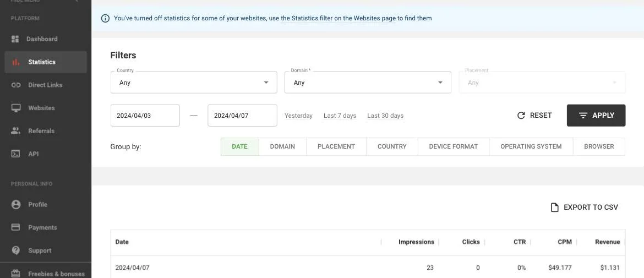Sort by the Clicks column header
This screenshot has height=278, width=644.
point(471,242)
